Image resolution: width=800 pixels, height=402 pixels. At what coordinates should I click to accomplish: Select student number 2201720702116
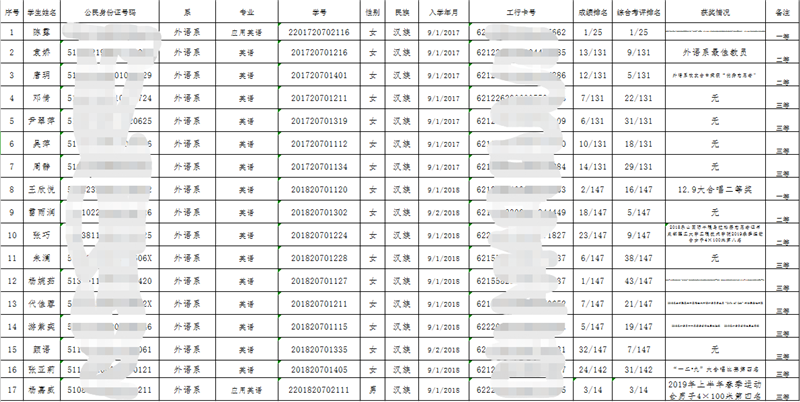click(319, 32)
